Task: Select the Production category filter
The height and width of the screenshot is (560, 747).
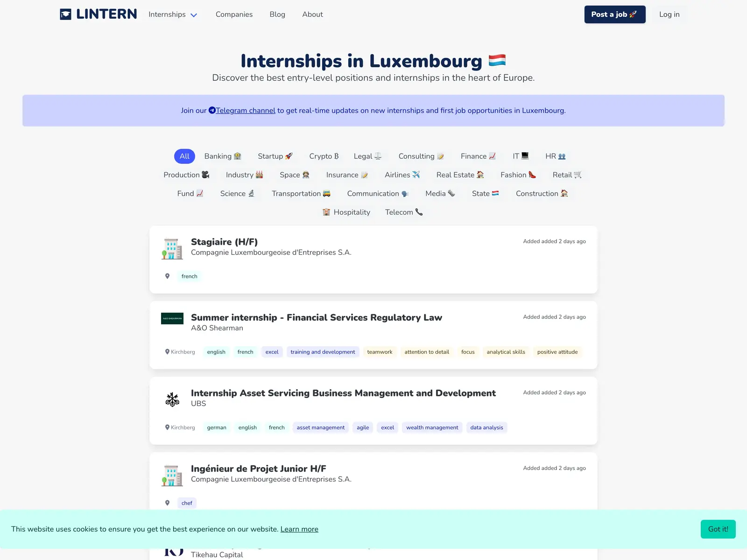Action: coord(186,175)
